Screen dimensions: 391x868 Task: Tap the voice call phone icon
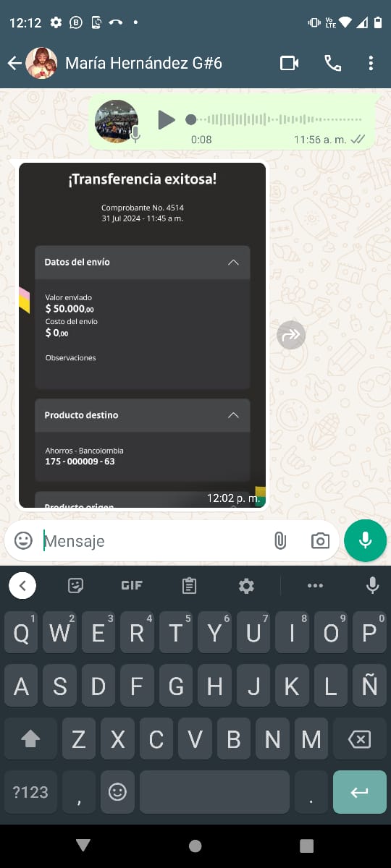point(332,63)
